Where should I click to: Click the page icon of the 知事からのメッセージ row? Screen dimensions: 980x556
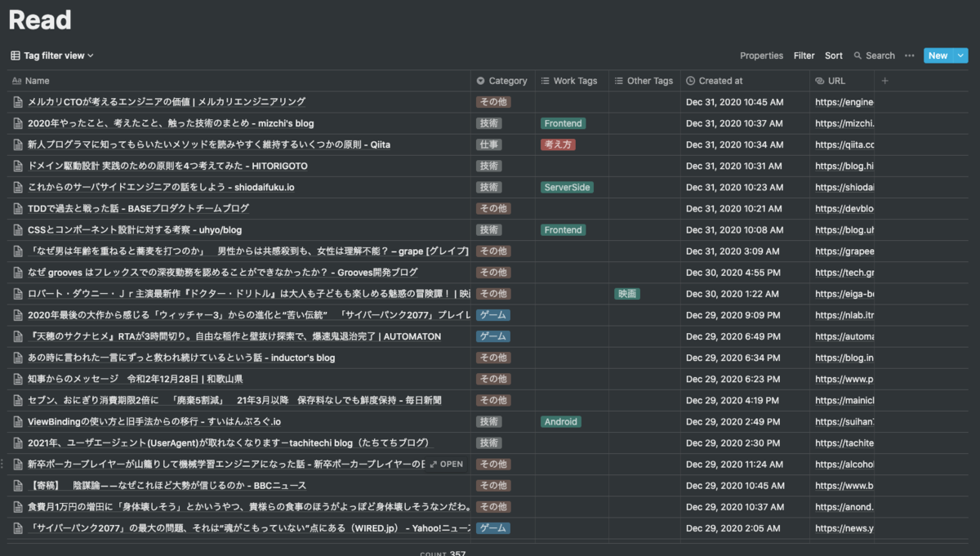pos(18,379)
